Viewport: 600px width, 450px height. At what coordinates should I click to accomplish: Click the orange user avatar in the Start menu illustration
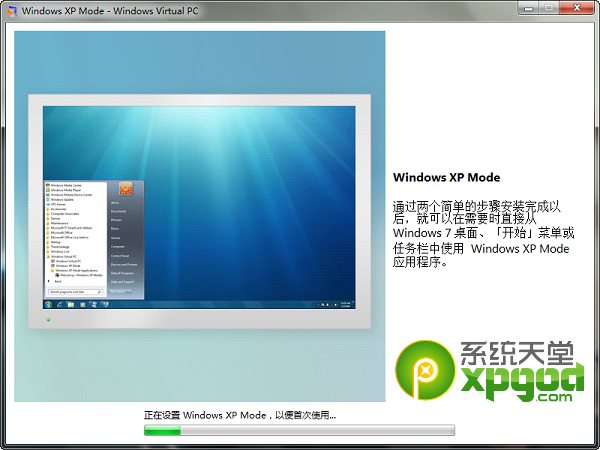pos(126,188)
